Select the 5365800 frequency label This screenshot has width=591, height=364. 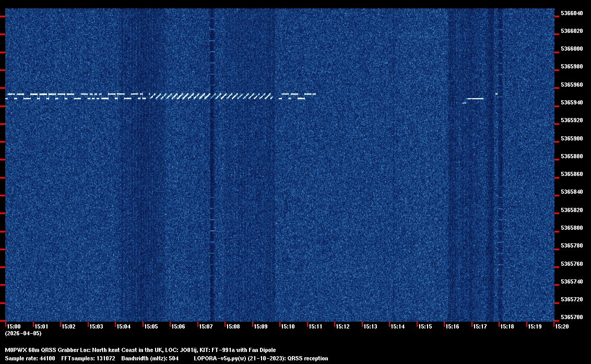coord(572,228)
